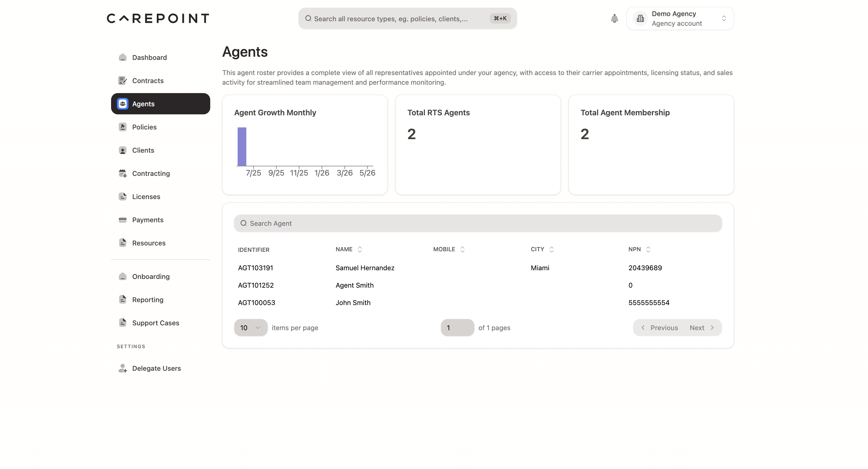Click the ⌘+K shortcut badge
This screenshot has width=868, height=469.
click(x=500, y=19)
